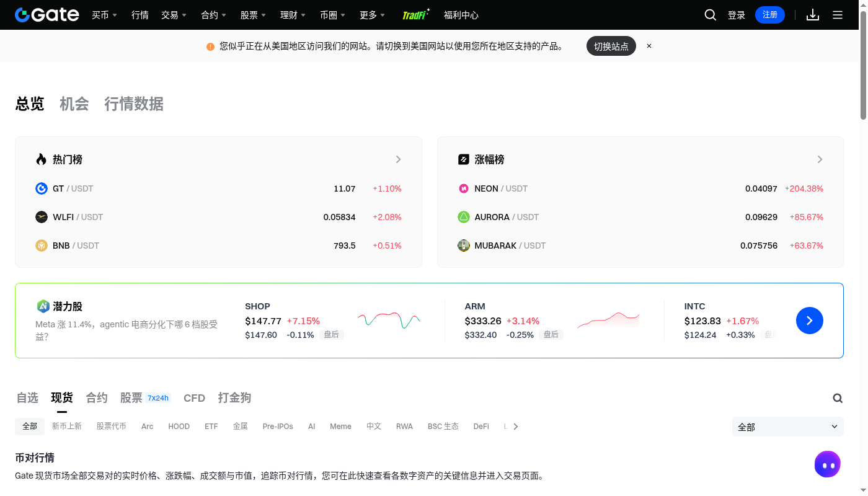Click the 涨幅榜 icon
This screenshot has height=496, width=868.
pos(464,159)
